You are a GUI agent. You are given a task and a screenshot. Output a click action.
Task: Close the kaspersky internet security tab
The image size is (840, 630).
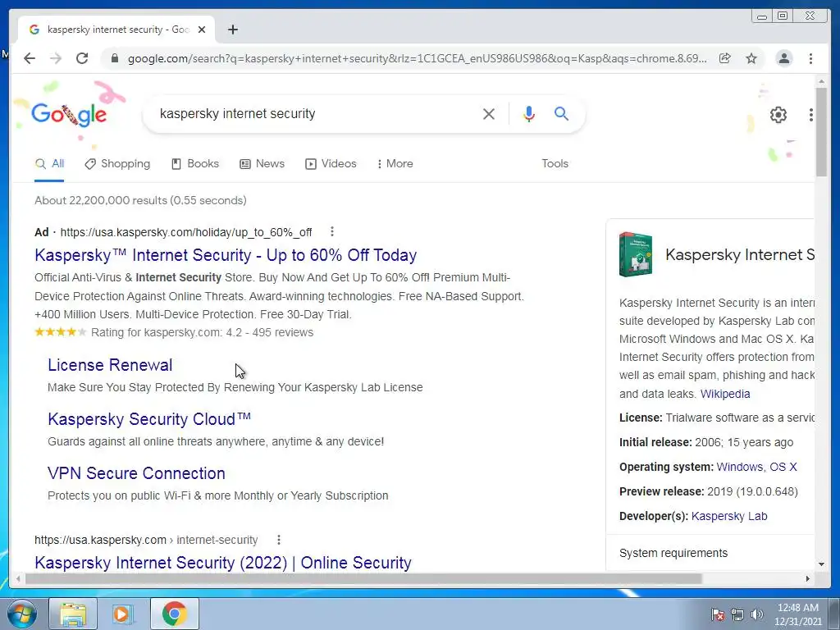(x=202, y=30)
